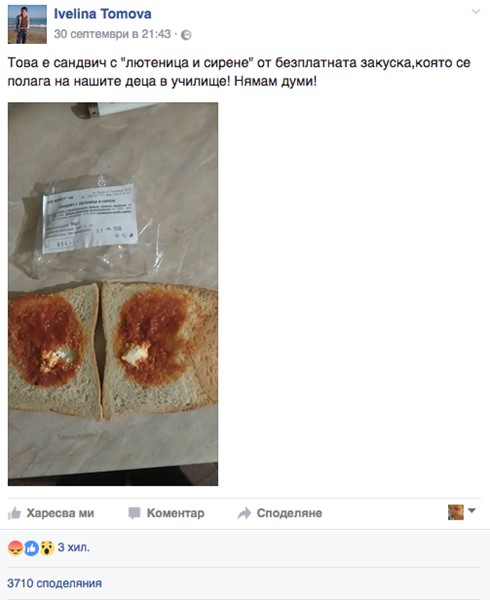Click the thumbs-up icon next to Харесва ми
490x600 pixels.
click(x=15, y=513)
